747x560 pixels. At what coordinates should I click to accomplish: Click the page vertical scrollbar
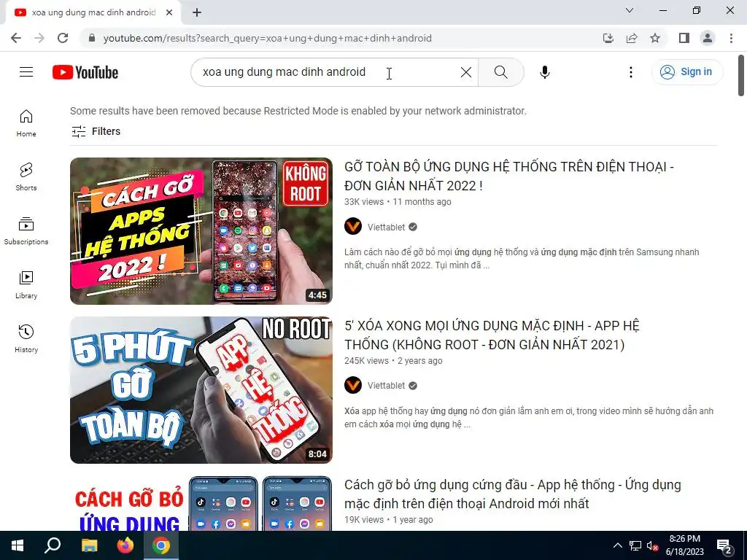coord(741,75)
